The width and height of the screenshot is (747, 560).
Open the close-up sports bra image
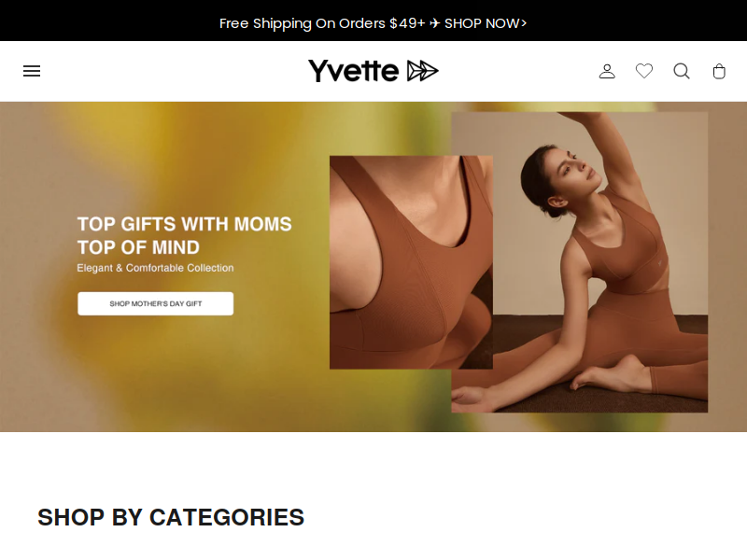click(411, 262)
